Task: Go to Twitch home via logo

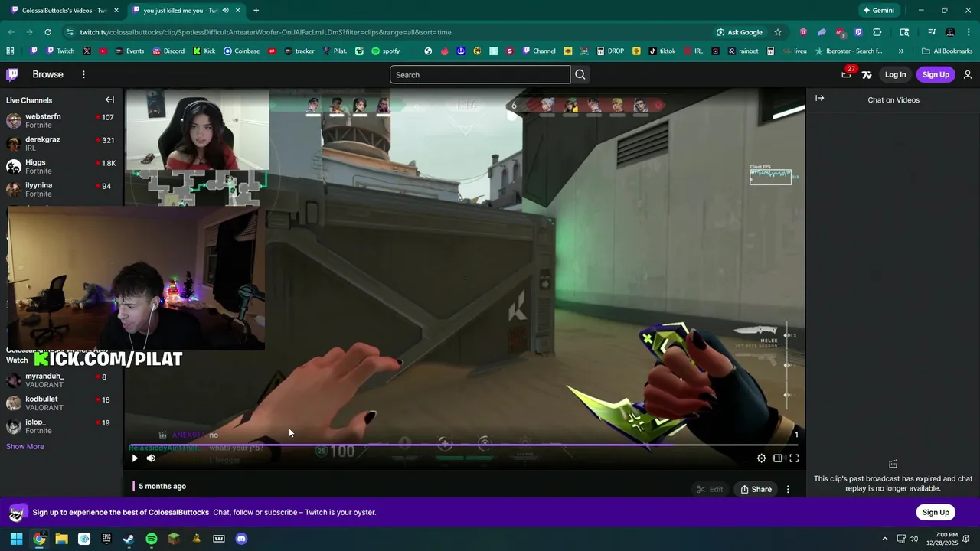Action: 12,74
